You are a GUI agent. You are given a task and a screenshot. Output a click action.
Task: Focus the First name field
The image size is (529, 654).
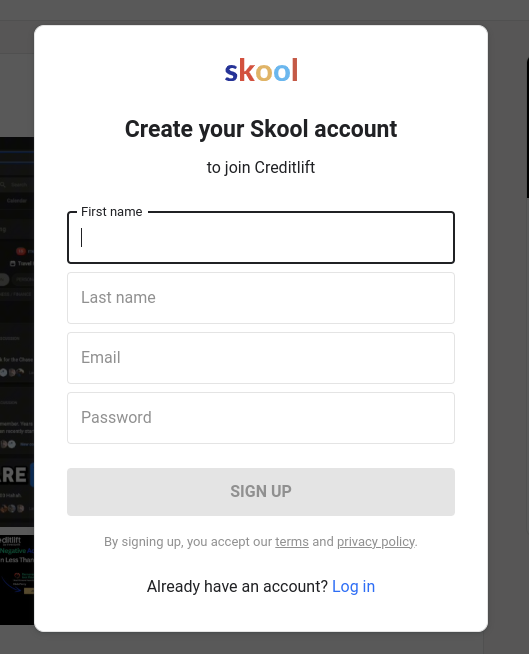pyautogui.click(x=261, y=238)
